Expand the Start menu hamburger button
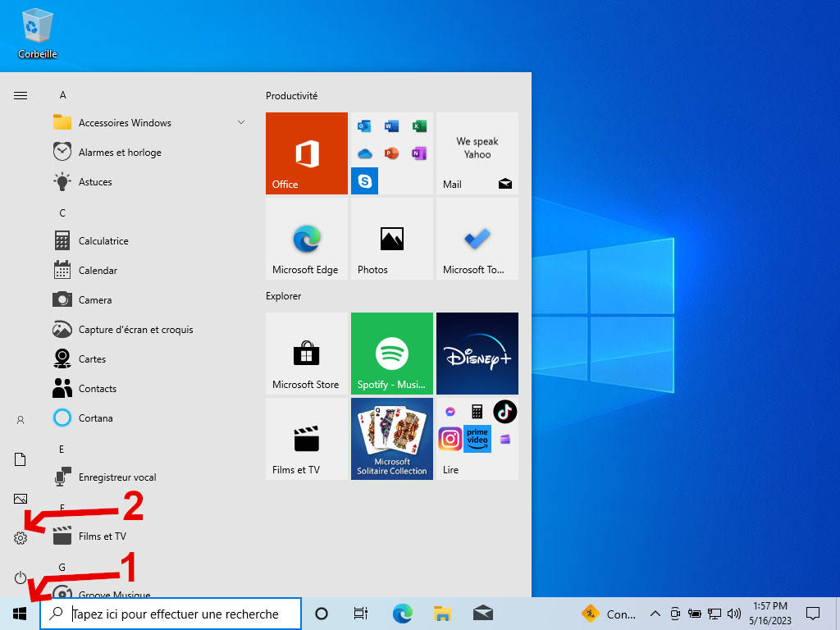 (21, 95)
